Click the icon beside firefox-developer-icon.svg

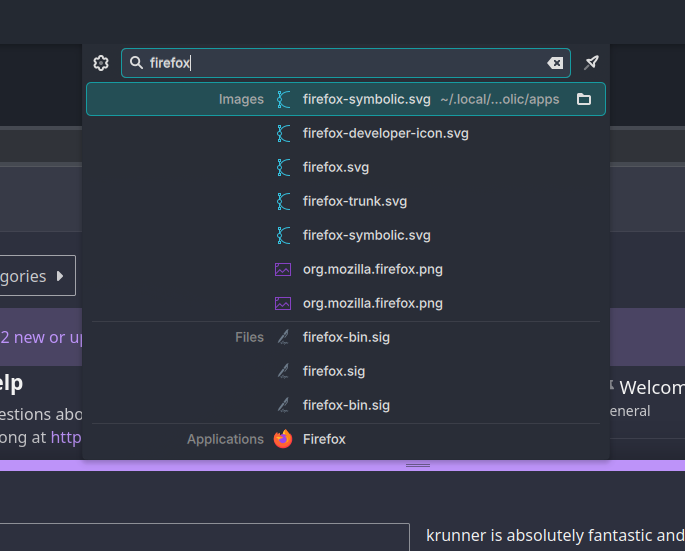[283, 133]
